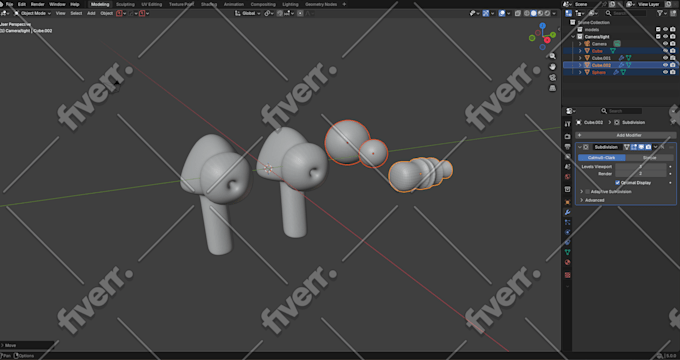Open the Texture properties checker tab
Viewport: 680px width, 360px height.
(567, 275)
